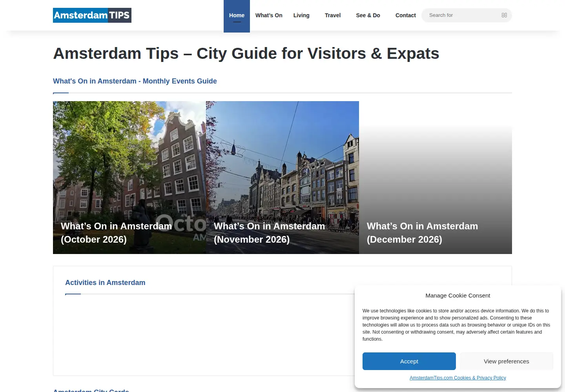Image resolution: width=565 pixels, height=392 pixels.
Task: Open the Activities in Amsterdam section link
Action: [x=105, y=283]
